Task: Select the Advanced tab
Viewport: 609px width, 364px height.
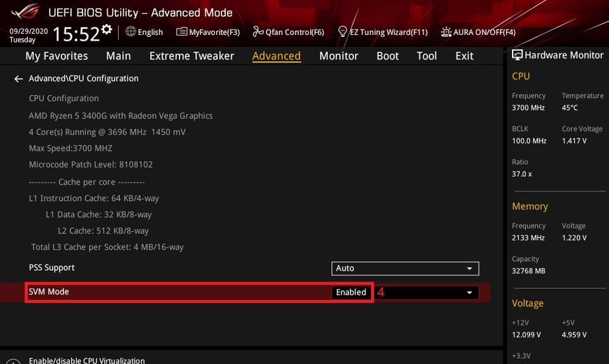Action: tap(277, 56)
